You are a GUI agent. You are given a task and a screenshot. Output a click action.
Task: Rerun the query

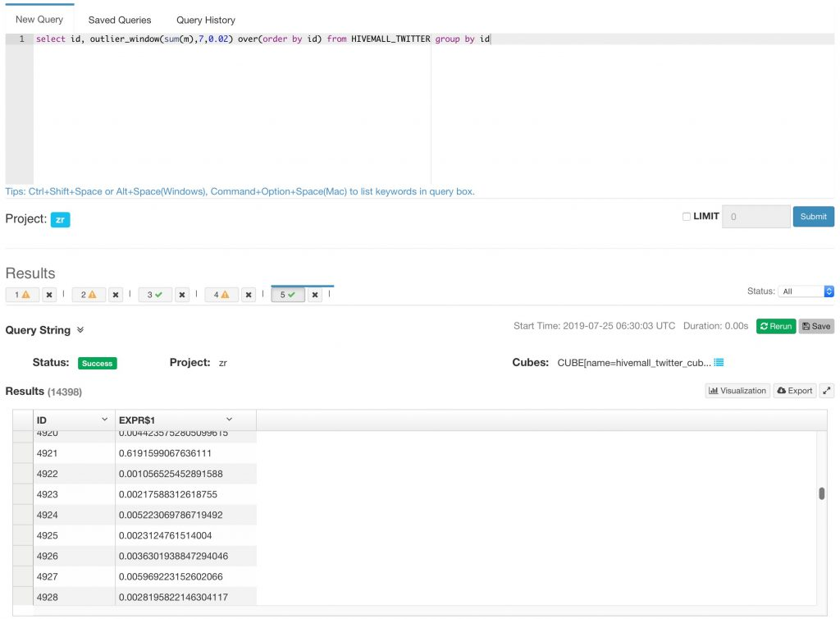tap(776, 326)
